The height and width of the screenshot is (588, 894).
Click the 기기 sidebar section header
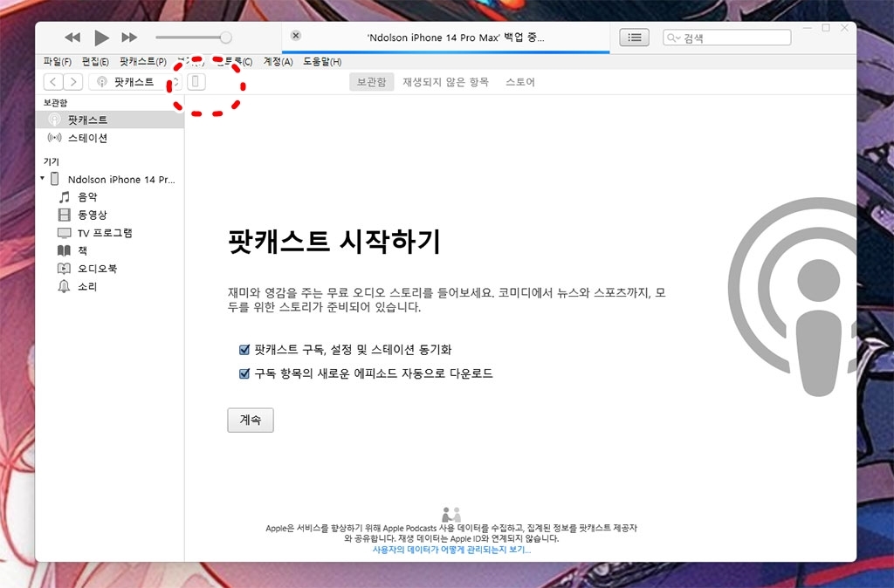pos(52,161)
